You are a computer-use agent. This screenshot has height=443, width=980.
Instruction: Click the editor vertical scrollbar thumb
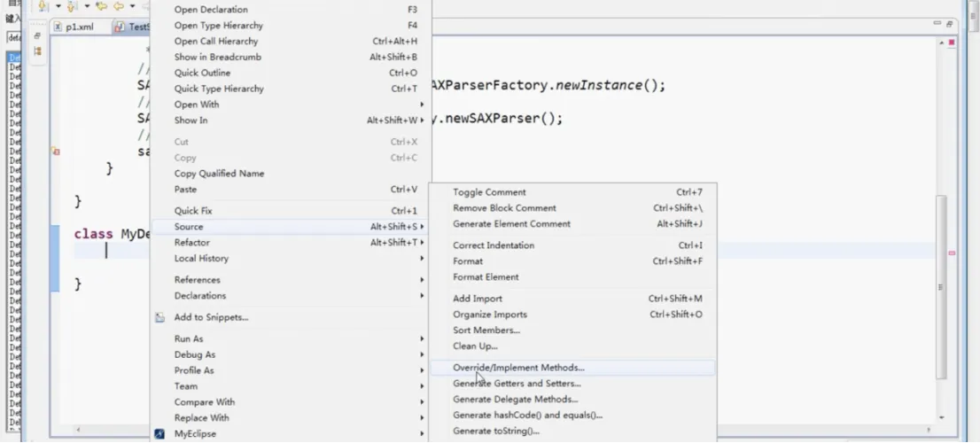pos(941,287)
